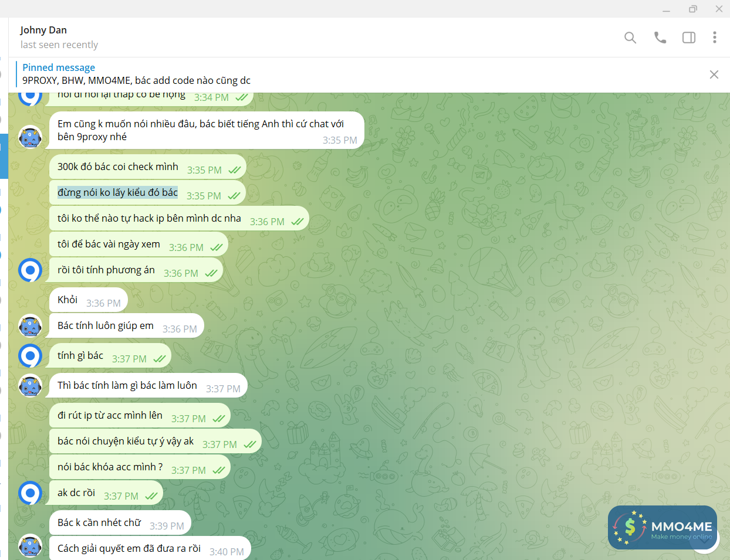
Task: Click the monster avatar beside 'bên 9proxy nhé' message
Action: [31, 137]
